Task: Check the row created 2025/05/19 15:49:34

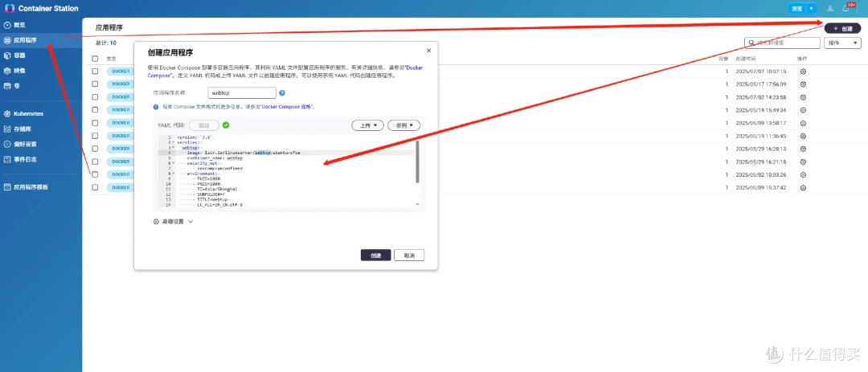Action: point(95,110)
